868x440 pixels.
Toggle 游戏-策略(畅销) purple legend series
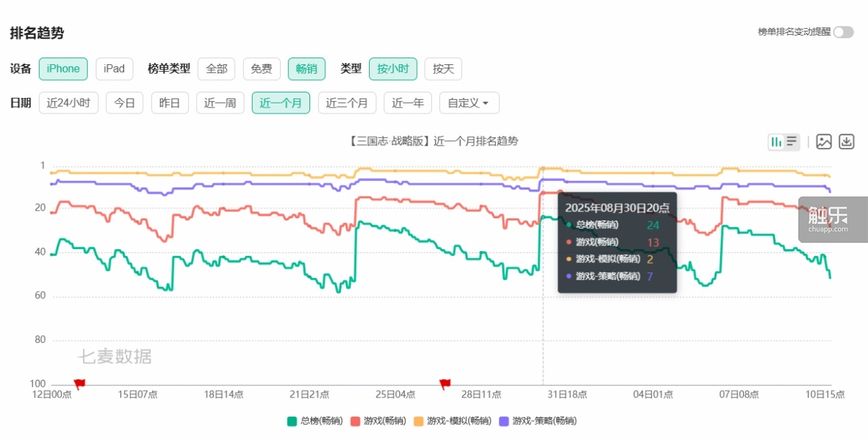pyautogui.click(x=538, y=421)
